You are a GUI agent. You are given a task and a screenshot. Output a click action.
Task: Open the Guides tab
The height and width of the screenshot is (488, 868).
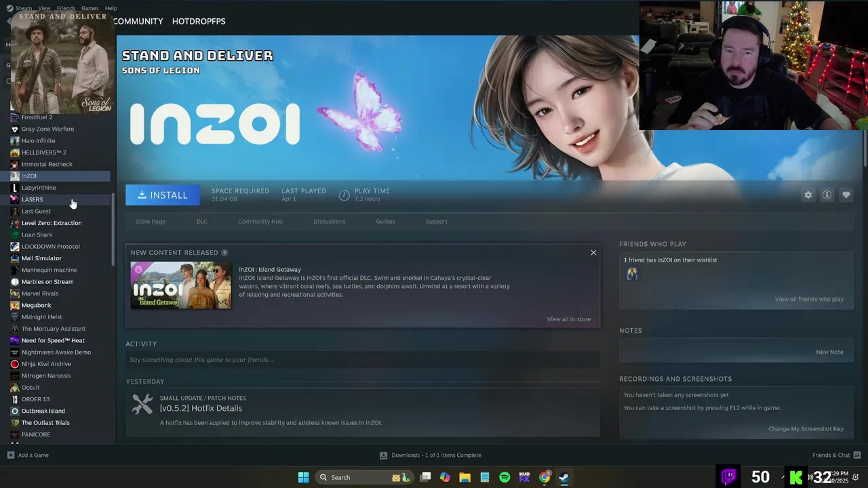point(385,222)
